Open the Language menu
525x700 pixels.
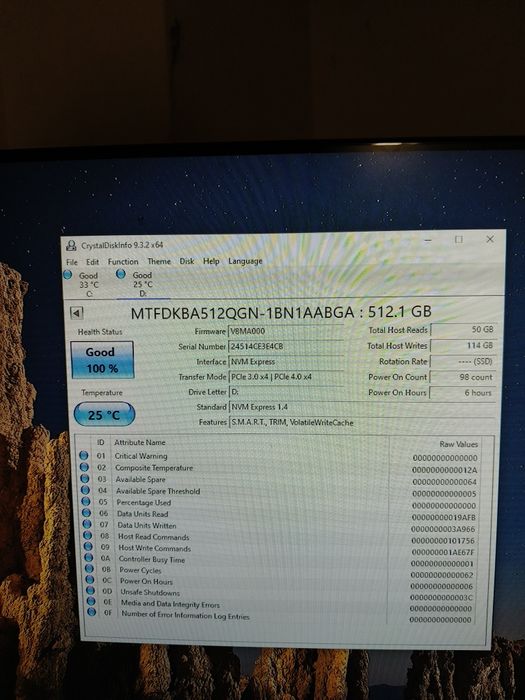click(245, 261)
